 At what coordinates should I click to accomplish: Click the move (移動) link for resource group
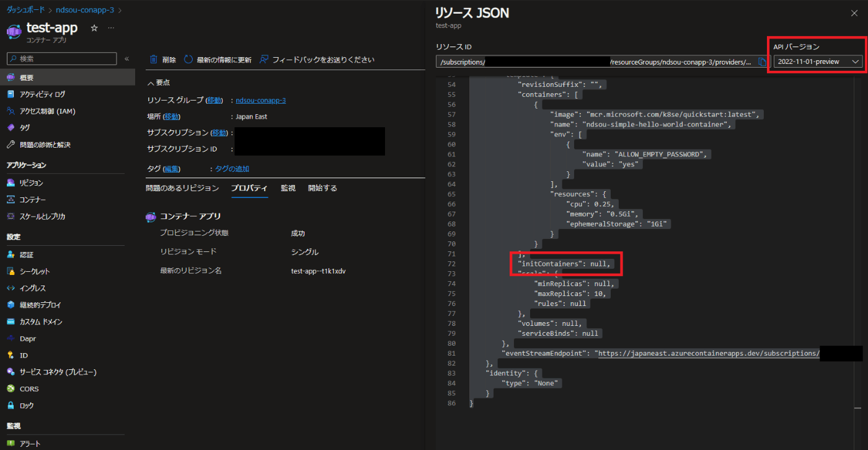pyautogui.click(x=214, y=100)
